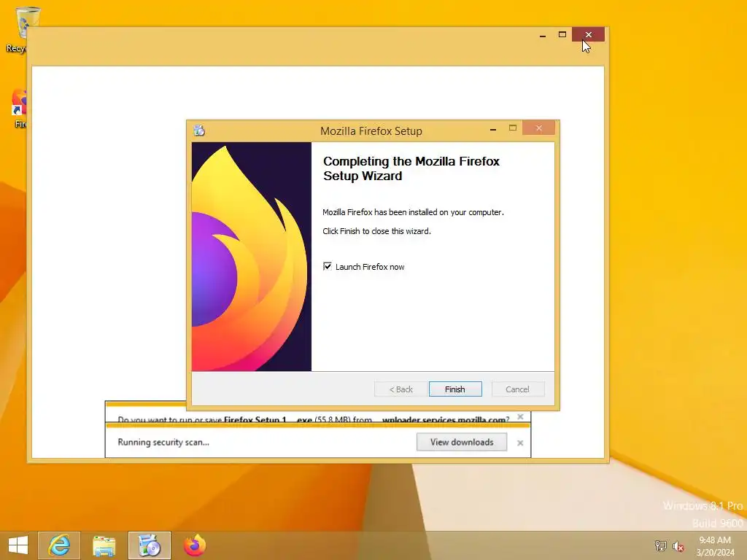Viewport: 747px width, 560px height.
Task: Click the Running security scan text
Action: 163,442
